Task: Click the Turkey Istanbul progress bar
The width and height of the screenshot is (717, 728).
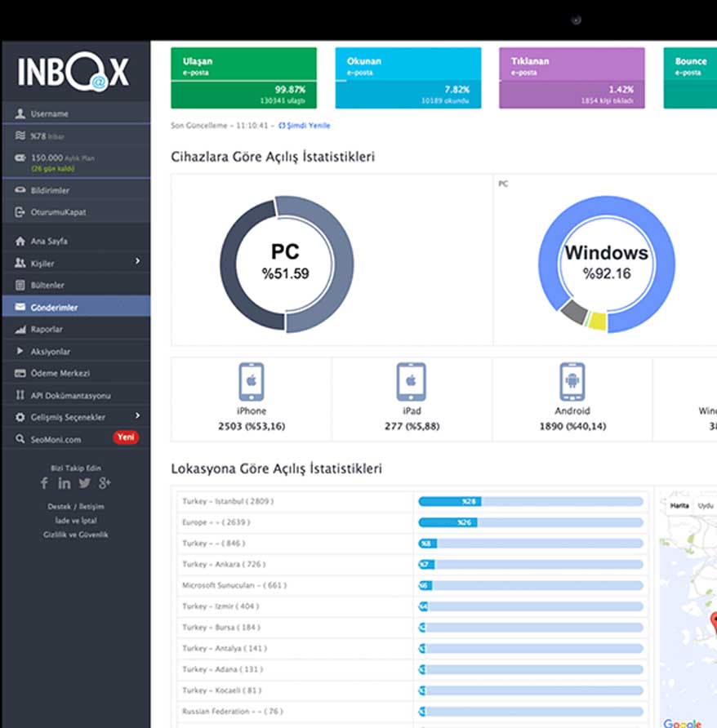Action: 531,501
